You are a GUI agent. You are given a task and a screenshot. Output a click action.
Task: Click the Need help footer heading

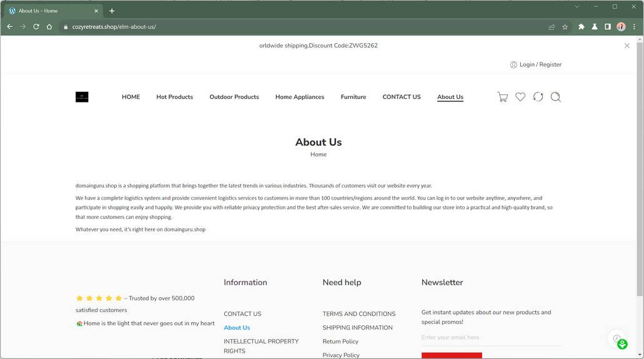click(x=342, y=283)
